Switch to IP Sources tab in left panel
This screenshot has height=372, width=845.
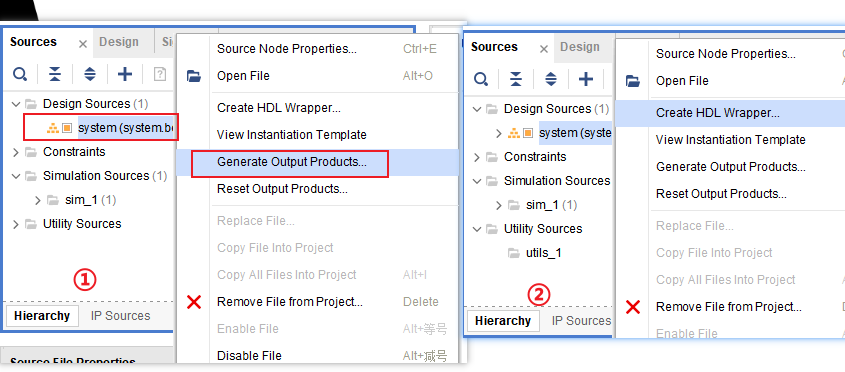pos(121,316)
